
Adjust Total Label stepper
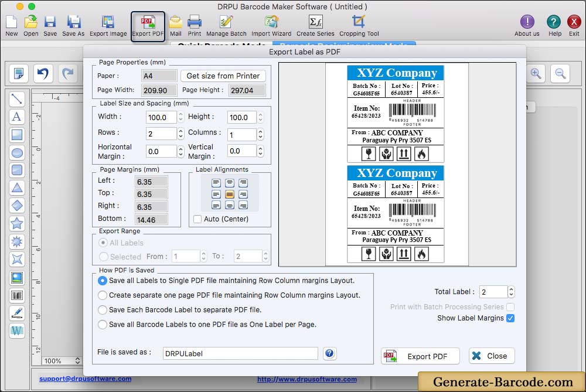coord(511,292)
